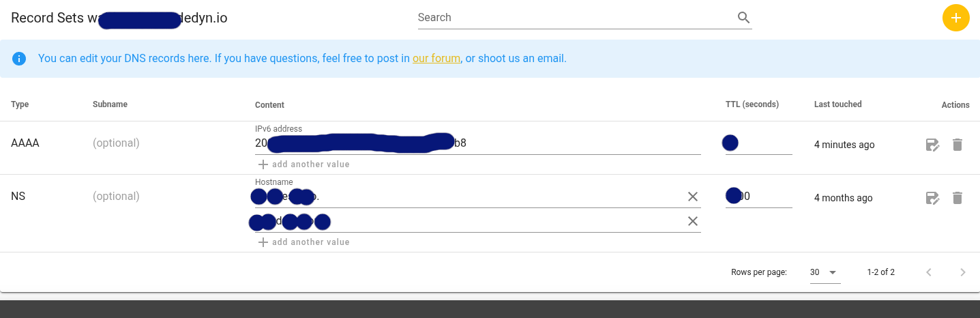Open the rows per page dropdown
980x318 pixels.
click(824, 272)
